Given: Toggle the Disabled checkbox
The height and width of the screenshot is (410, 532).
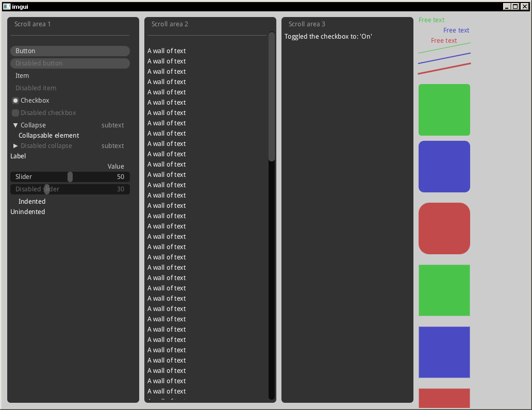Looking at the screenshot, I should tap(15, 112).
